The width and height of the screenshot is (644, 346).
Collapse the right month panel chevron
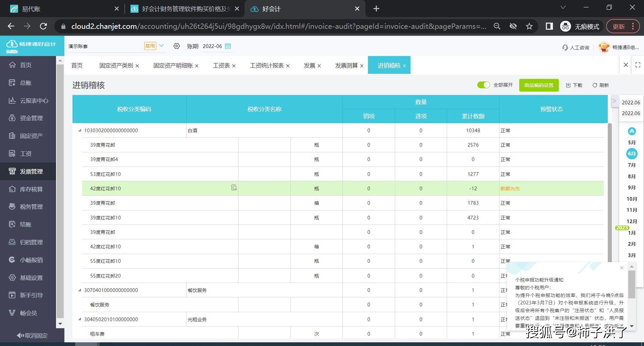(614, 101)
